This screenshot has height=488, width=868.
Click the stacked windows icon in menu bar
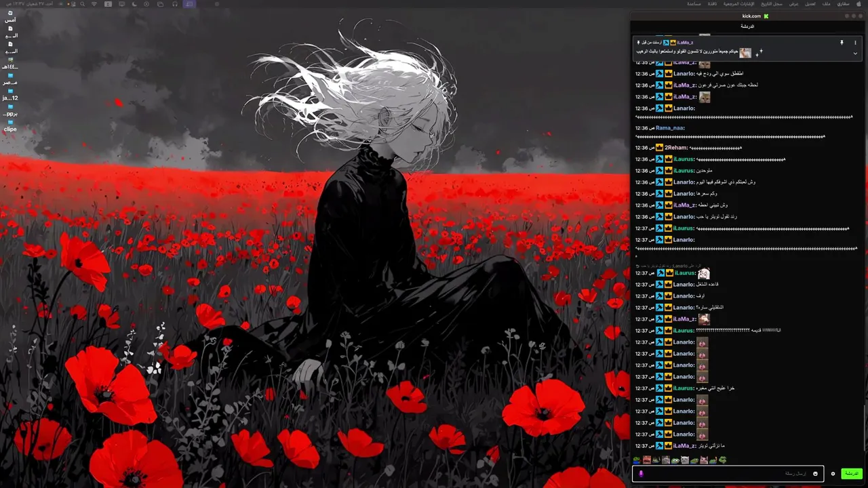click(x=160, y=4)
